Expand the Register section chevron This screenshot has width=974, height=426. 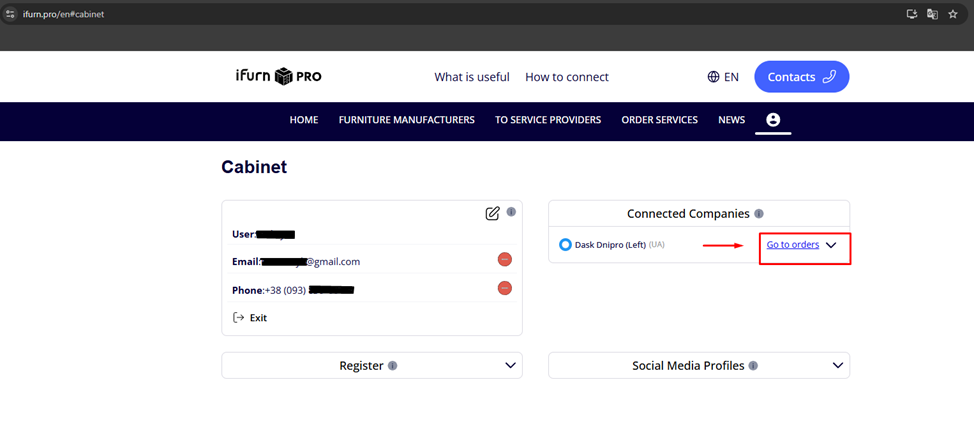pos(510,366)
